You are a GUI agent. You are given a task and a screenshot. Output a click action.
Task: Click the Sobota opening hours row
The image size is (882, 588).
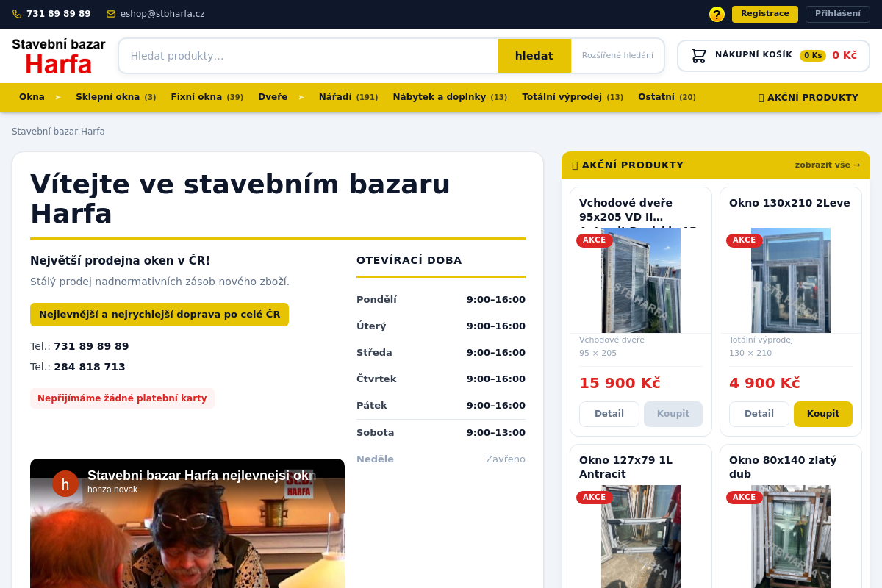tap(441, 432)
